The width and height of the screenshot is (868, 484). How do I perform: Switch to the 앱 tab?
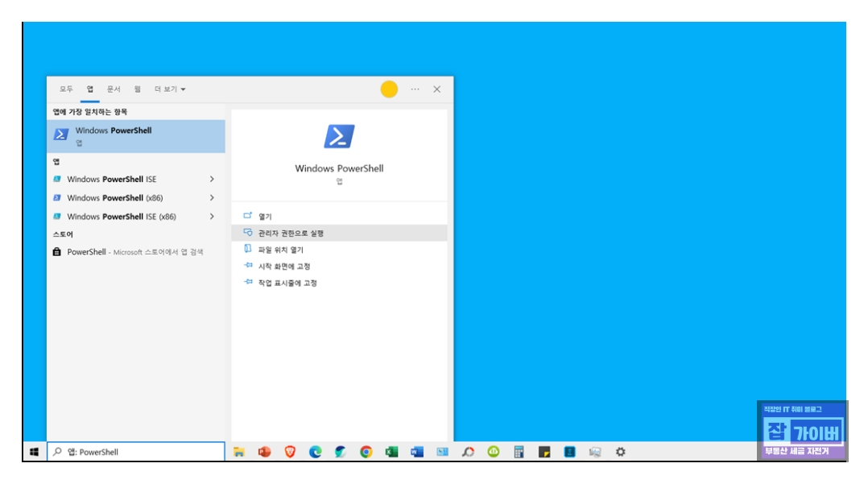(89, 89)
